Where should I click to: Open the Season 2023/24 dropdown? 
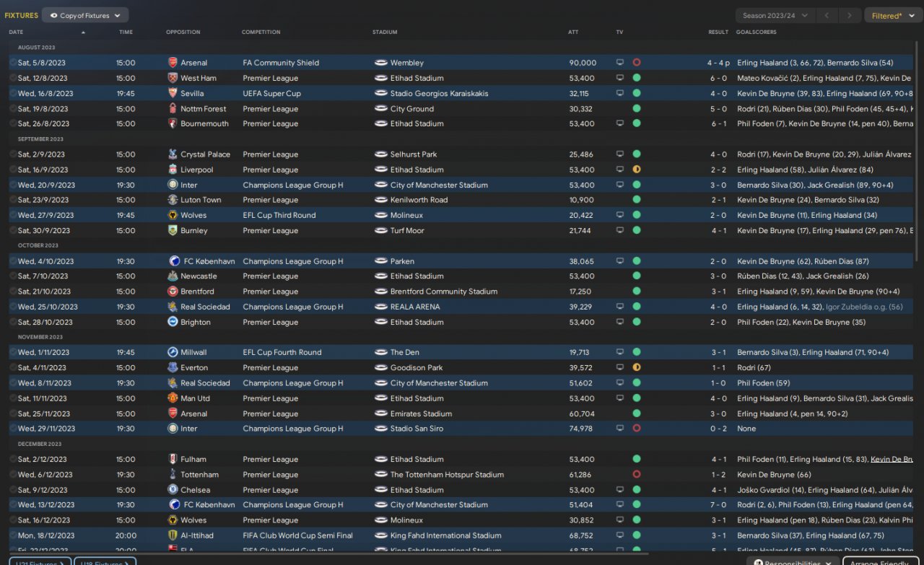pos(775,15)
